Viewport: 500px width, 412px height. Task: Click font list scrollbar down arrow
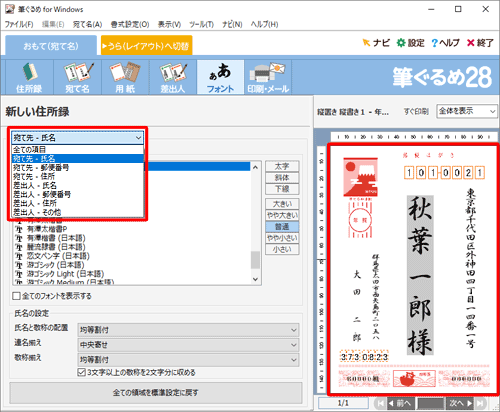click(x=255, y=279)
